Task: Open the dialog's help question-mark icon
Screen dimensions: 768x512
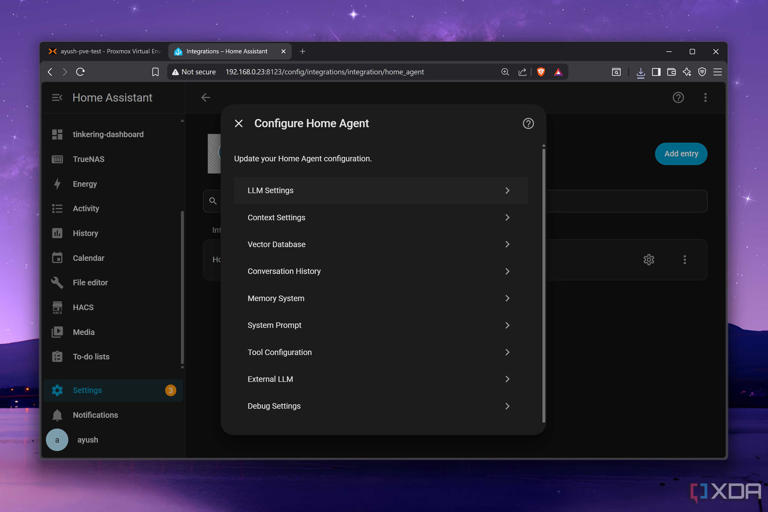Action: click(x=528, y=123)
